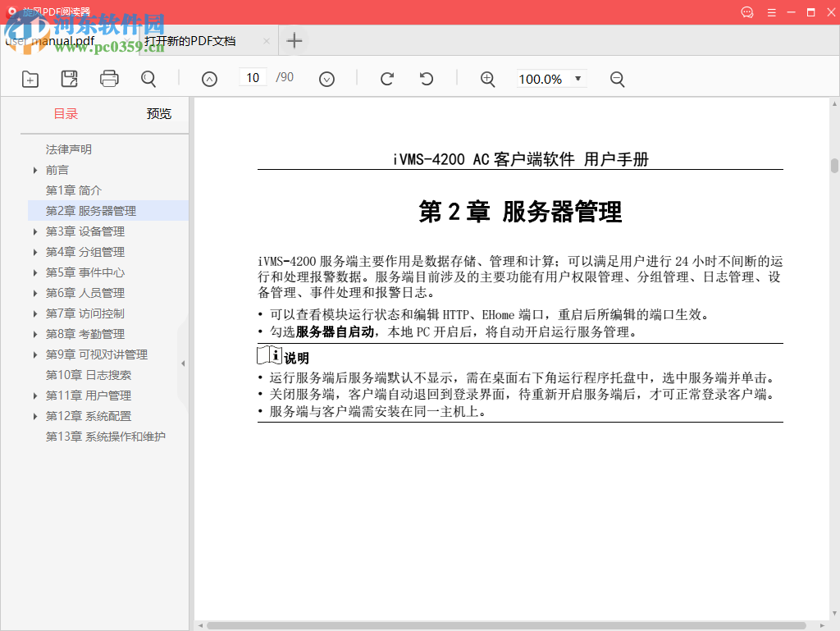This screenshot has height=631, width=840.
Task: Open the hamburger menu in the titlebar
Action: pos(772,12)
